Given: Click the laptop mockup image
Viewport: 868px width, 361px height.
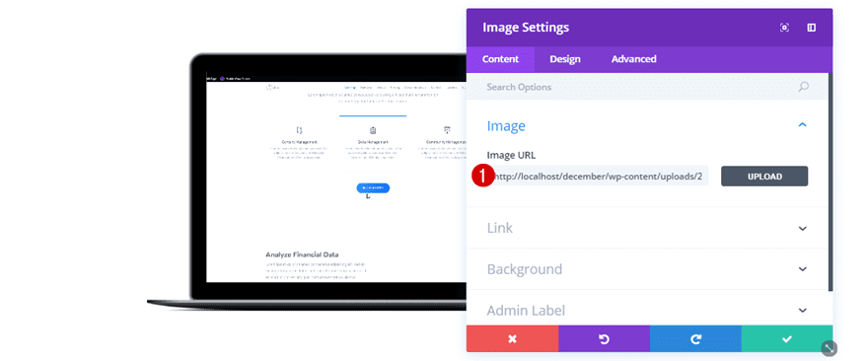Looking at the screenshot, I should (307, 181).
